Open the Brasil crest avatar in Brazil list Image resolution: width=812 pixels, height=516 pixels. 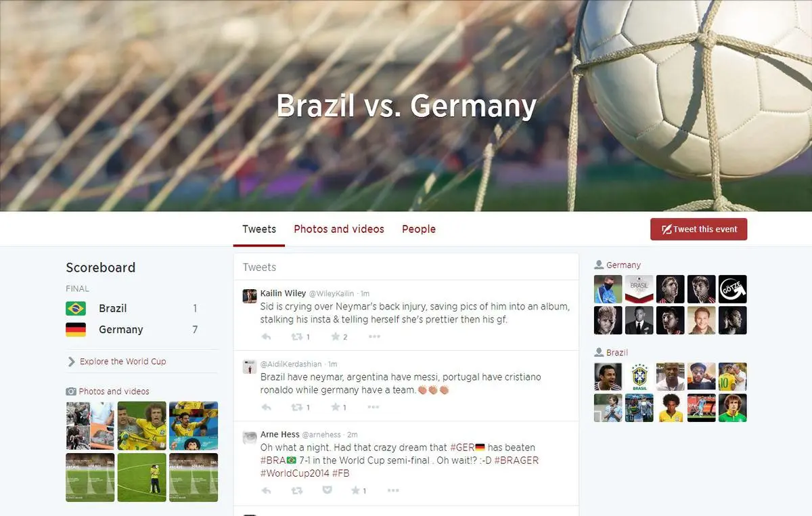(639, 377)
